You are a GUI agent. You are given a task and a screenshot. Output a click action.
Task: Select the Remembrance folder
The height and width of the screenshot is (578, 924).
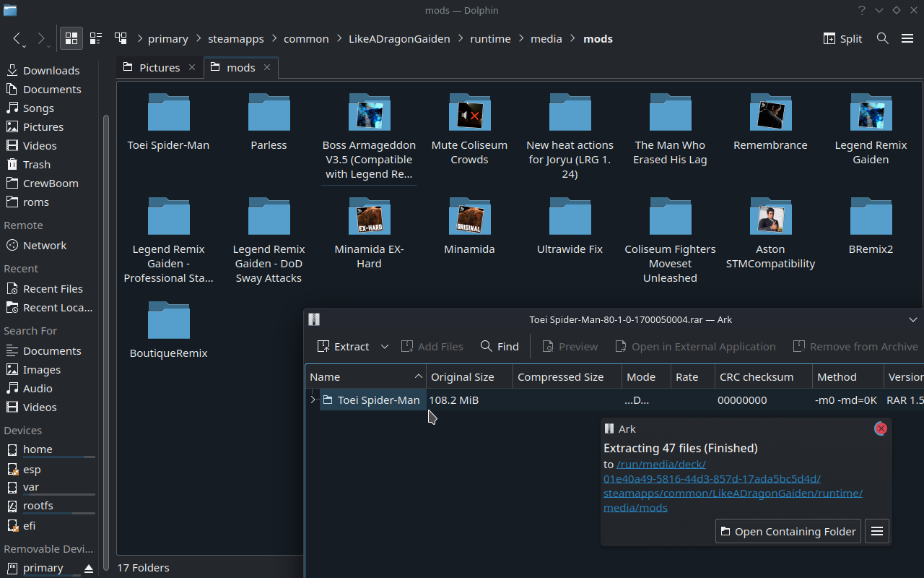[770, 121]
